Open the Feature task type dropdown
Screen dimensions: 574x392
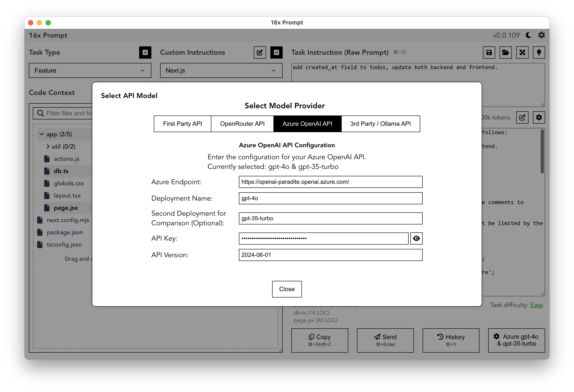(x=90, y=70)
